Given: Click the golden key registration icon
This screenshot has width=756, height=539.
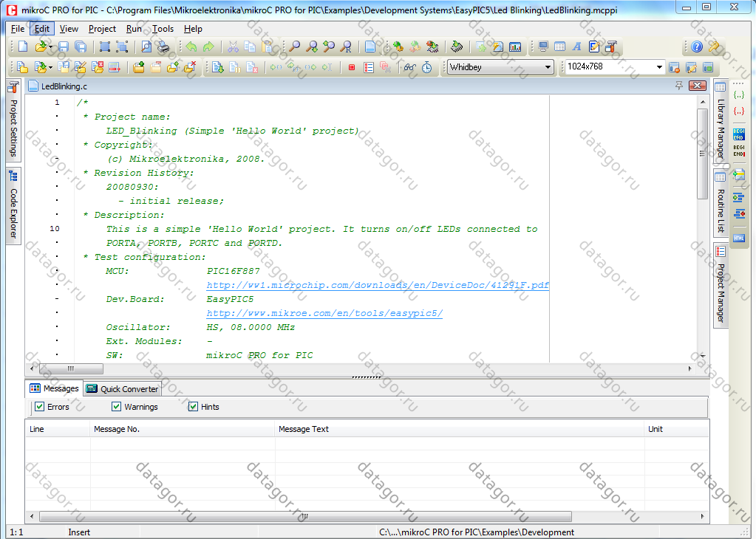Looking at the screenshot, I should [714, 47].
